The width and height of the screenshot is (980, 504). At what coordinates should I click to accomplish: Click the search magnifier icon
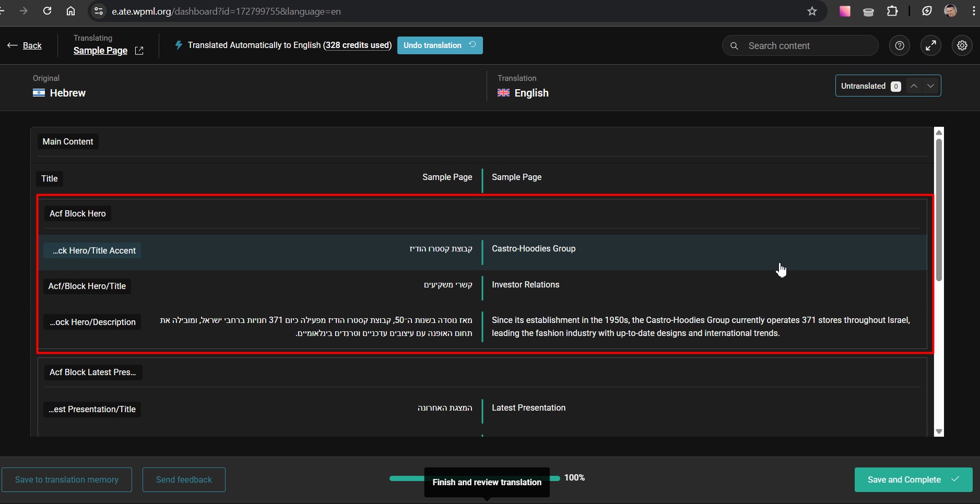point(734,46)
